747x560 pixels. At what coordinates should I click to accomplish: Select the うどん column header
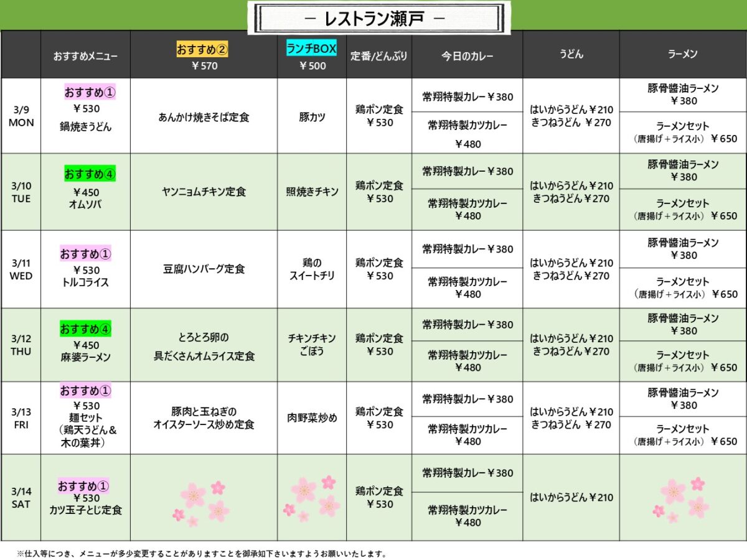(x=571, y=55)
